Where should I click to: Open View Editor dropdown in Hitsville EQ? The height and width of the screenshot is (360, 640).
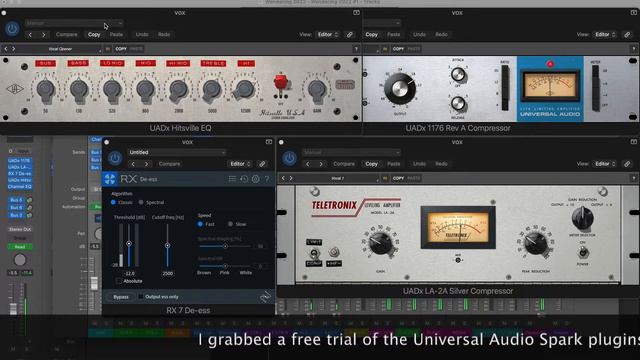(328, 35)
